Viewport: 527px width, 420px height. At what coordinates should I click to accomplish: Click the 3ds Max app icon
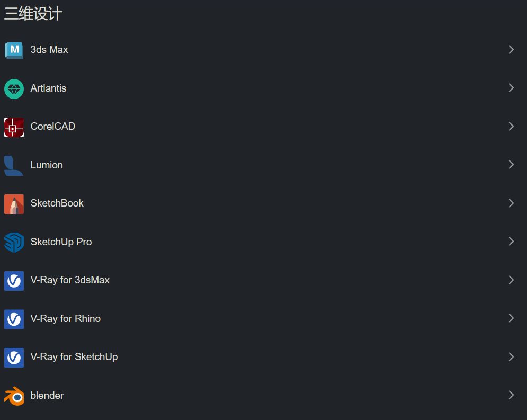[14, 50]
